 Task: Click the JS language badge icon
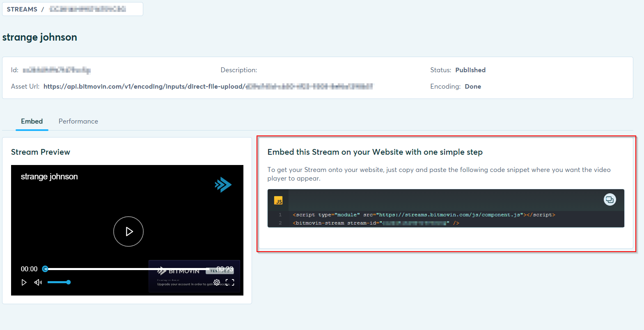click(x=278, y=200)
